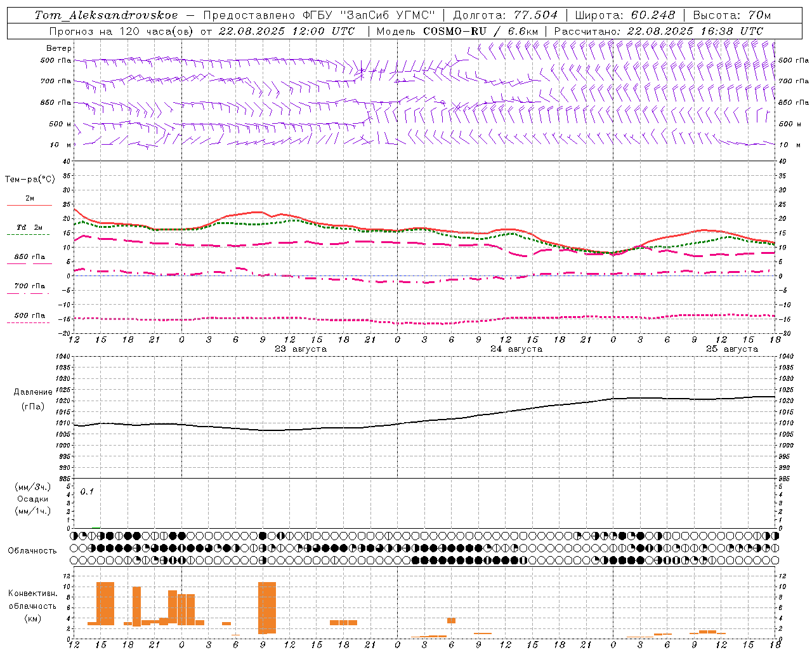Click the (км) convective height unit label
This screenshot has width=812, height=650.
[32, 618]
